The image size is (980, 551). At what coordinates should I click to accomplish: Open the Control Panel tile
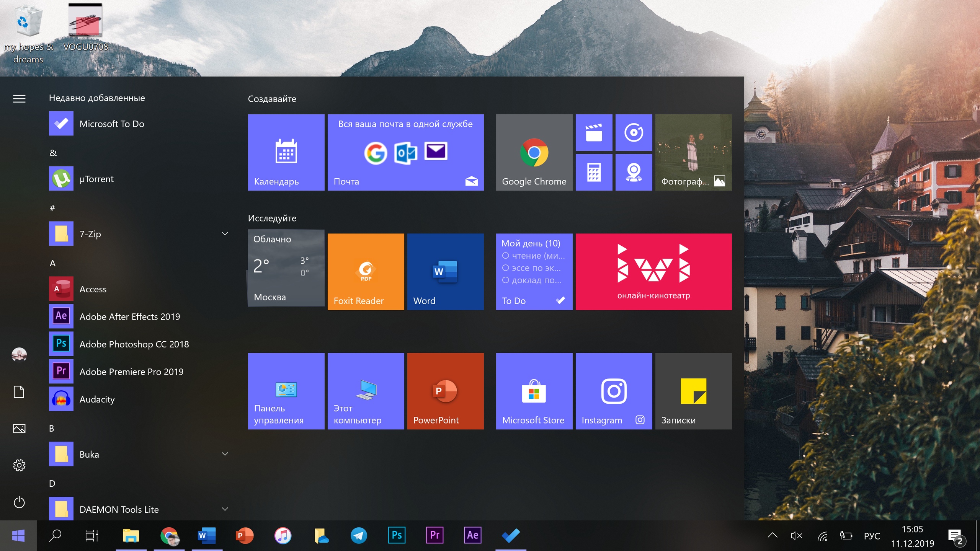[x=286, y=391]
